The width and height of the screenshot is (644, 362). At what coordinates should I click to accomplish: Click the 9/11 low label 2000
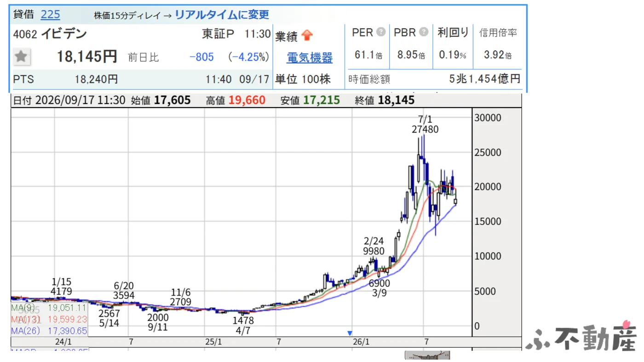pos(158,318)
